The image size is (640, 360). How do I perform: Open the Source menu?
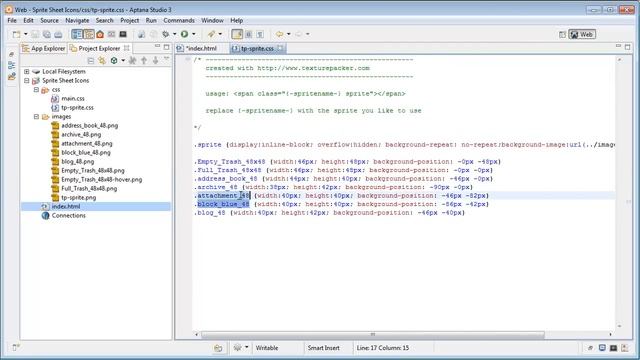click(x=49, y=20)
